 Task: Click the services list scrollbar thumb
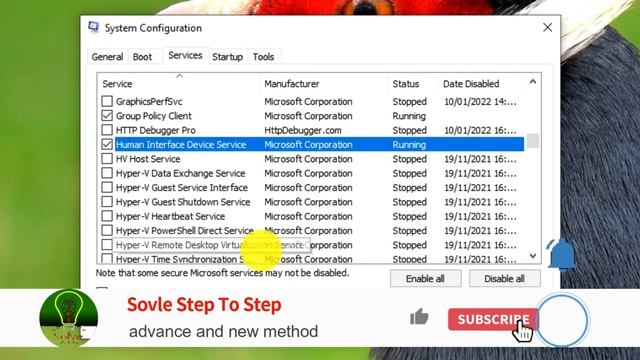point(533,141)
